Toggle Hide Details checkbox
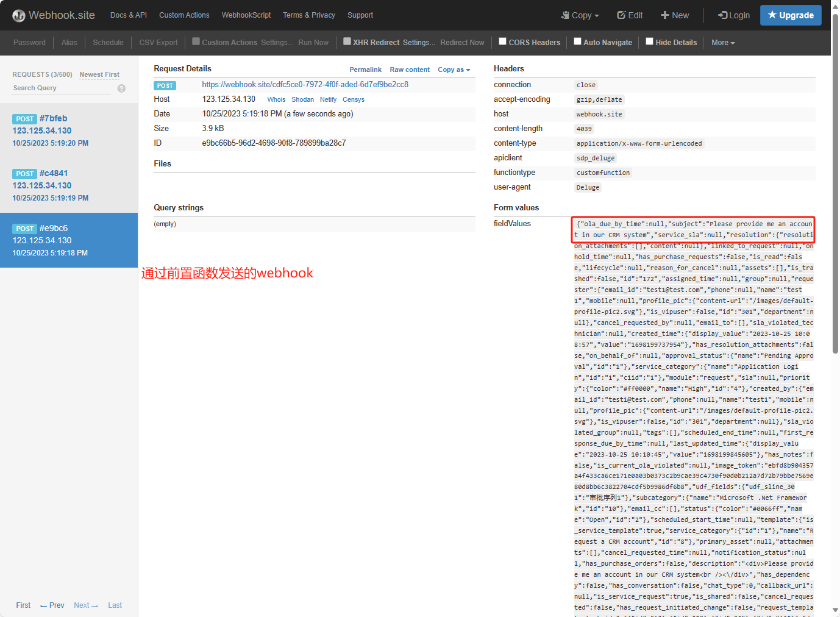 [x=649, y=41]
